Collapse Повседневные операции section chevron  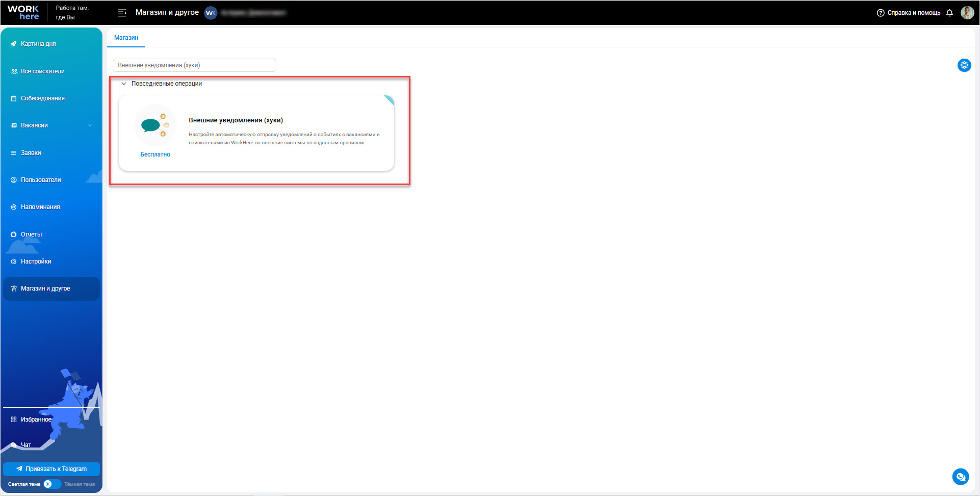[123, 84]
